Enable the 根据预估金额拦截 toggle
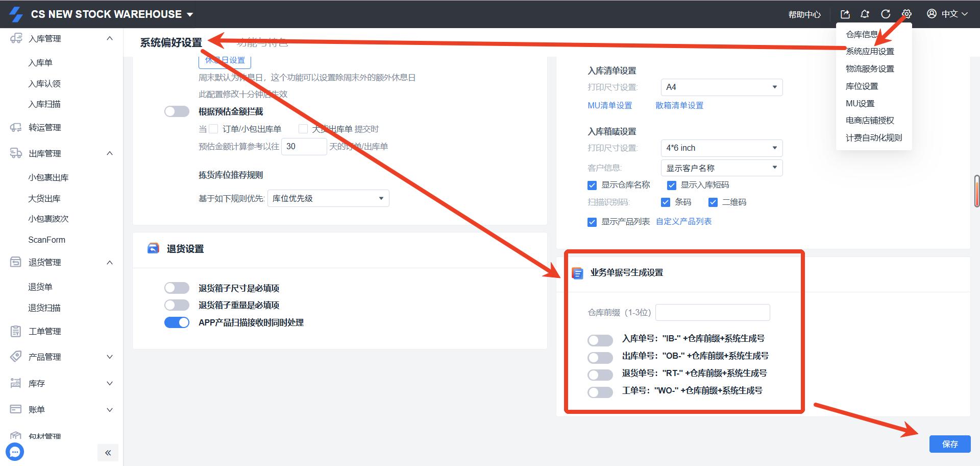 (177, 111)
